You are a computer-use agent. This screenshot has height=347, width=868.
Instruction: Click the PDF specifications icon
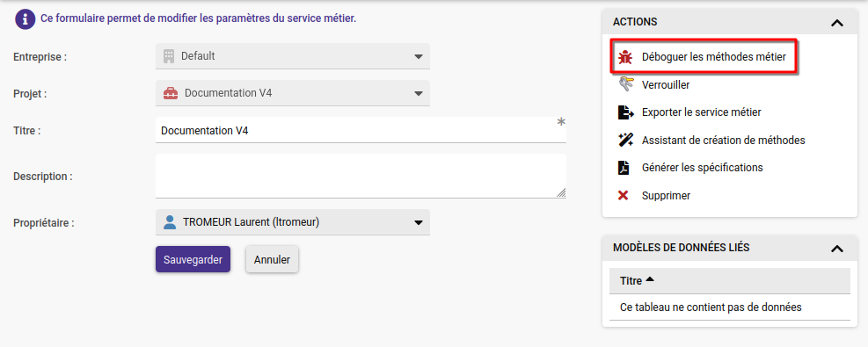click(624, 168)
